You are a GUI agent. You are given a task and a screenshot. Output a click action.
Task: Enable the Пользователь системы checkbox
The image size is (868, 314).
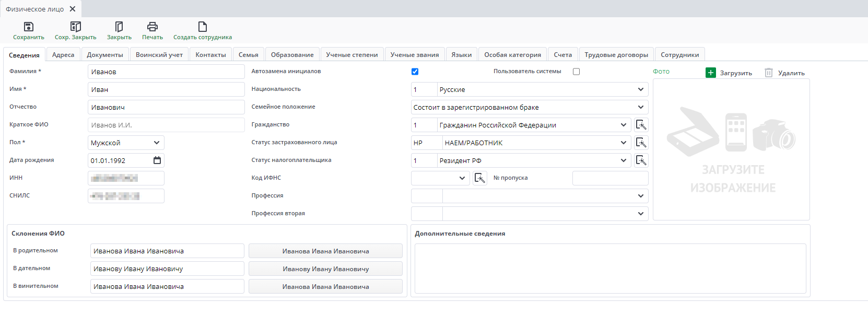pyautogui.click(x=576, y=72)
